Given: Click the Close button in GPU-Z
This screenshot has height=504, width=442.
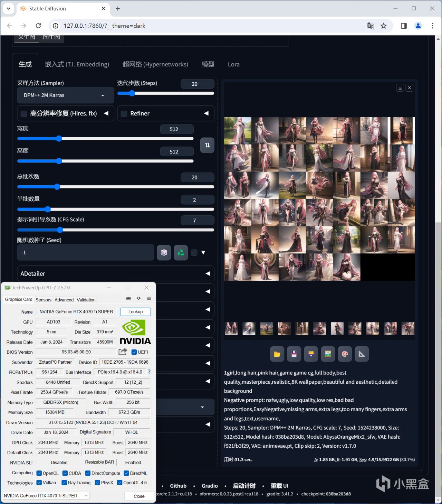Looking at the screenshot, I should click(139, 496).
